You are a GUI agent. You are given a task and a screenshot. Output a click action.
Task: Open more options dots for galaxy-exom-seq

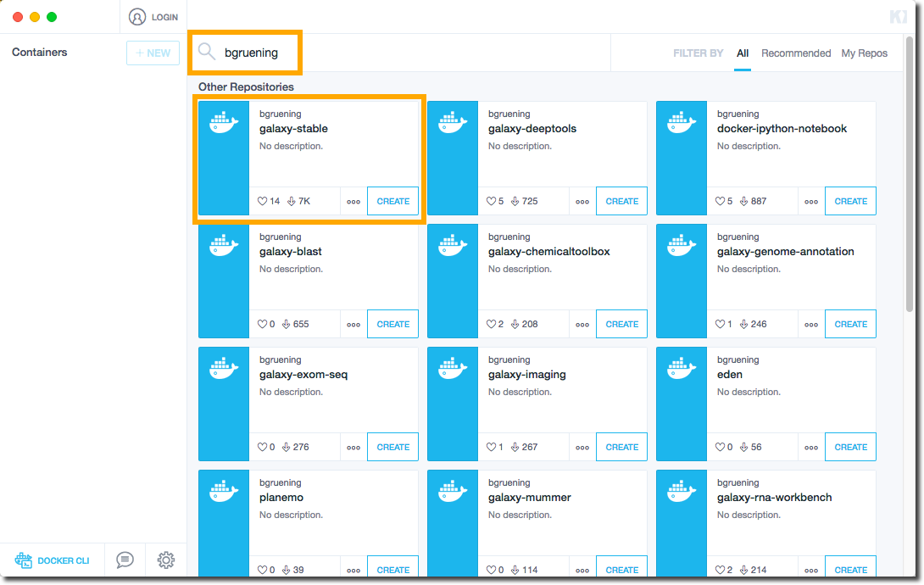[353, 448]
